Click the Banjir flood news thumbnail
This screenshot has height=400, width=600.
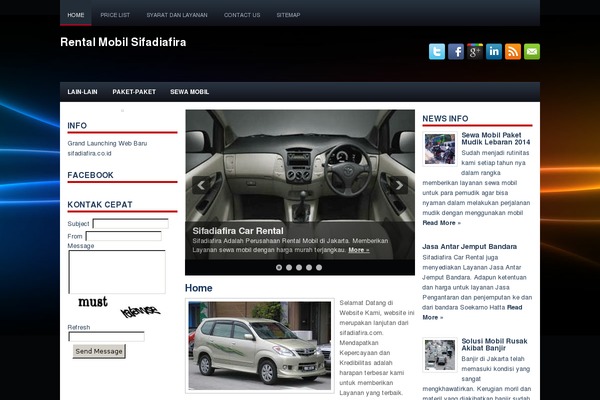coord(440,355)
